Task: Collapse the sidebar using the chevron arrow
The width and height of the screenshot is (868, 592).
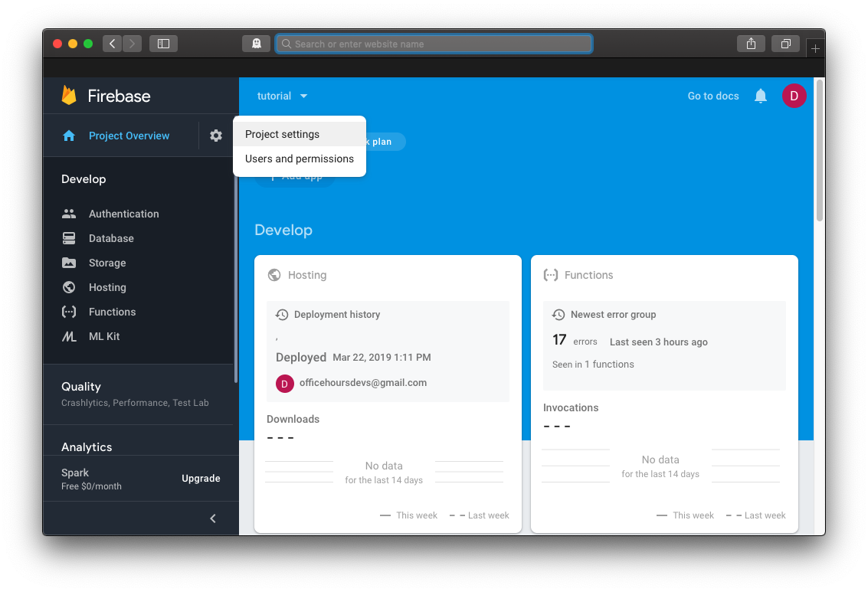Action: (x=213, y=518)
